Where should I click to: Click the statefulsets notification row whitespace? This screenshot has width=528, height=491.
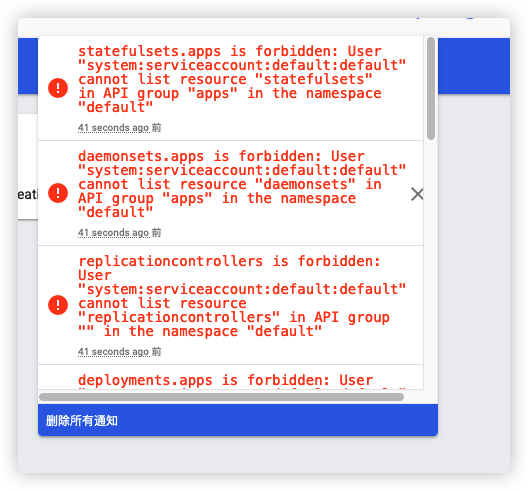[58, 121]
